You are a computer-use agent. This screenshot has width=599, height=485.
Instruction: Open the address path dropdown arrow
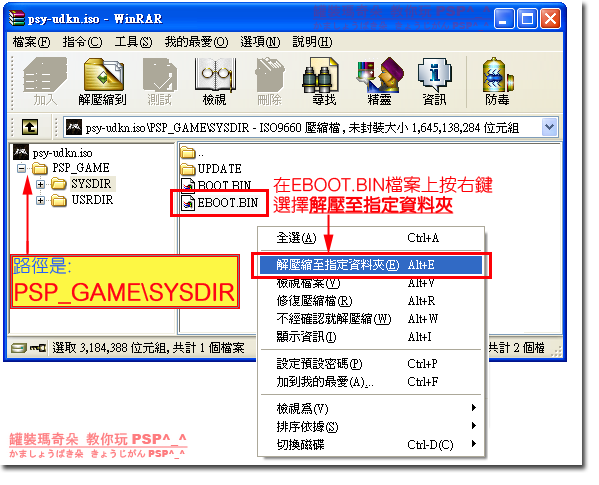point(550,127)
